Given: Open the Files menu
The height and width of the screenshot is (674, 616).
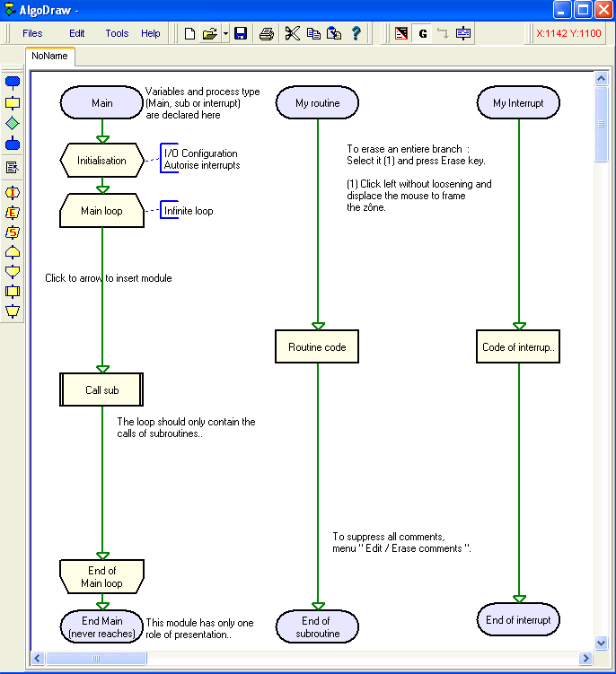Looking at the screenshot, I should (x=32, y=33).
